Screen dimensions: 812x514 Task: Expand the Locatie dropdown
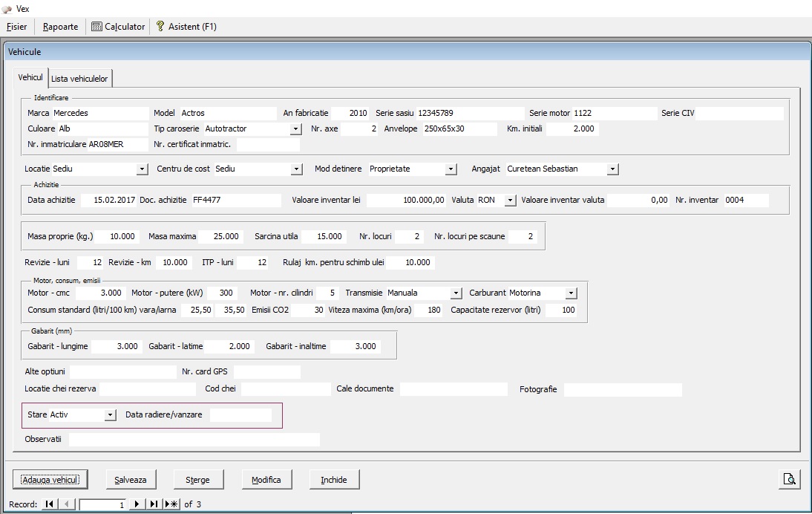coord(142,169)
